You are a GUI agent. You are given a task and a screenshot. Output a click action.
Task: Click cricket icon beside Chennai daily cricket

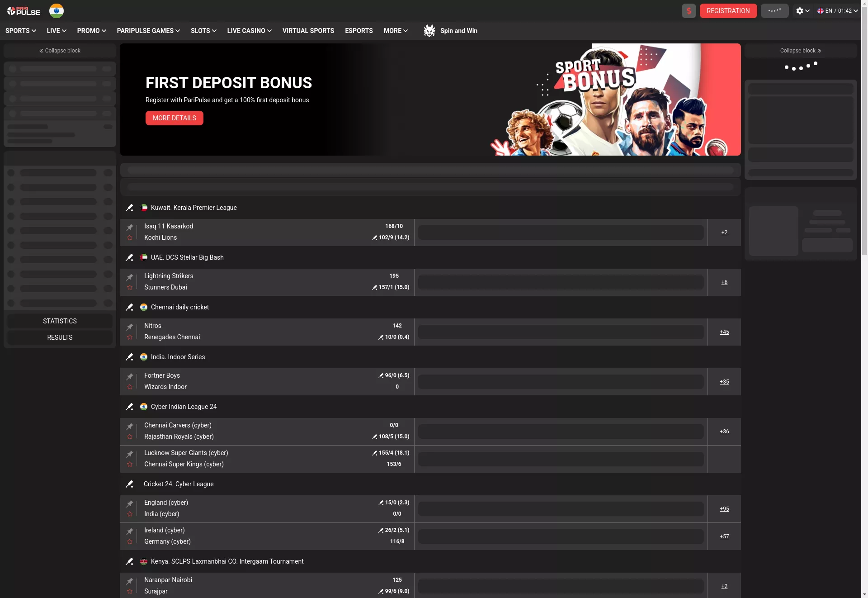[129, 307]
